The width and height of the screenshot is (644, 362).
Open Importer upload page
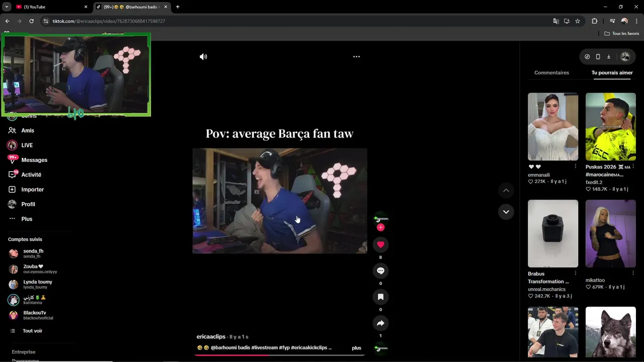[32, 190]
